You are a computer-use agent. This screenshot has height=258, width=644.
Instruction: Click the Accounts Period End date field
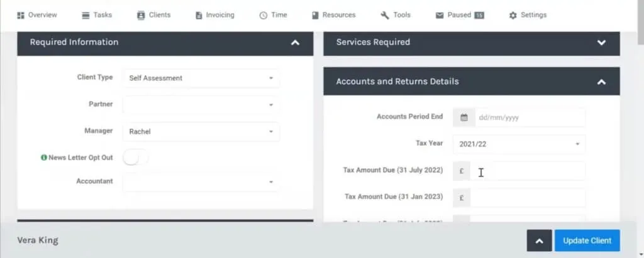pos(530,118)
